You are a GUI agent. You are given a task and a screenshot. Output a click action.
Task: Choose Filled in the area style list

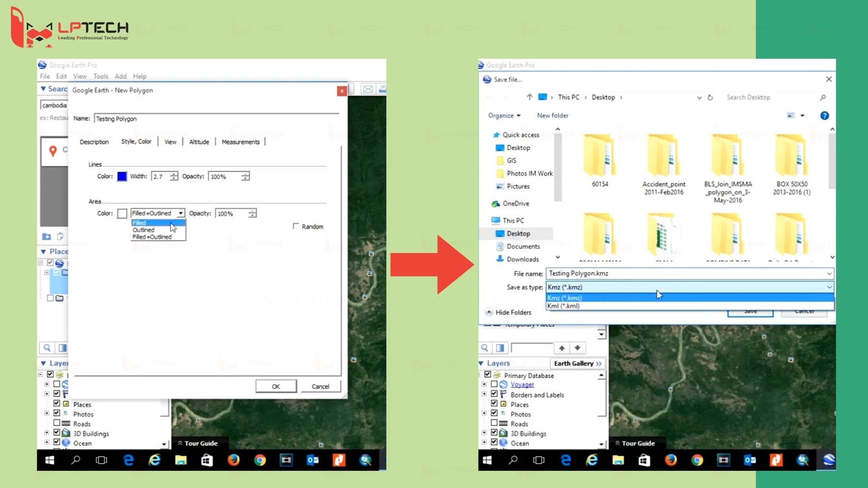[x=158, y=223]
